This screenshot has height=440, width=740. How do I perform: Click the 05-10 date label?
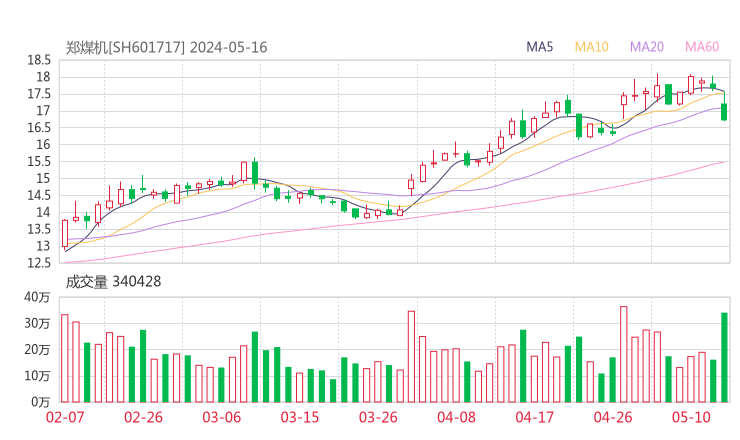[691, 417]
